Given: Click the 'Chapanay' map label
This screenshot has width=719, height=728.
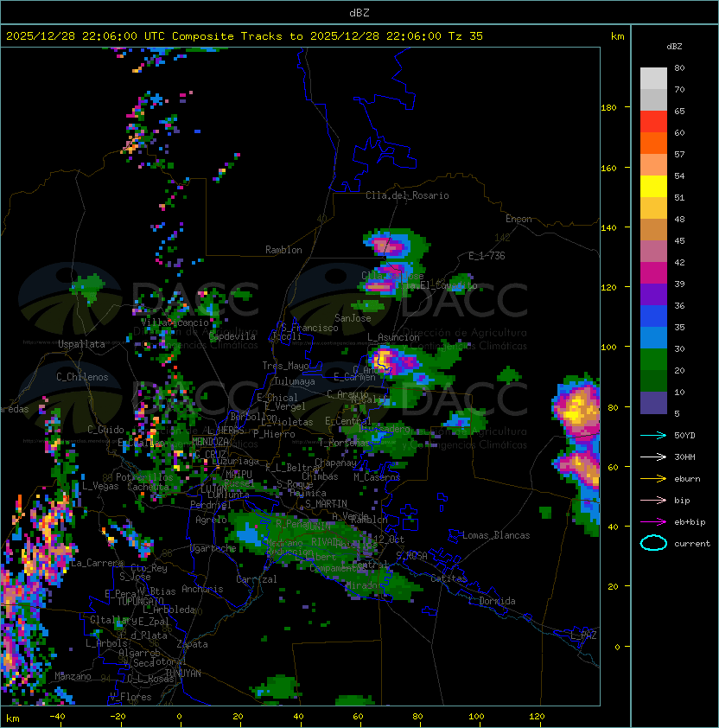Looking at the screenshot, I should (335, 463).
